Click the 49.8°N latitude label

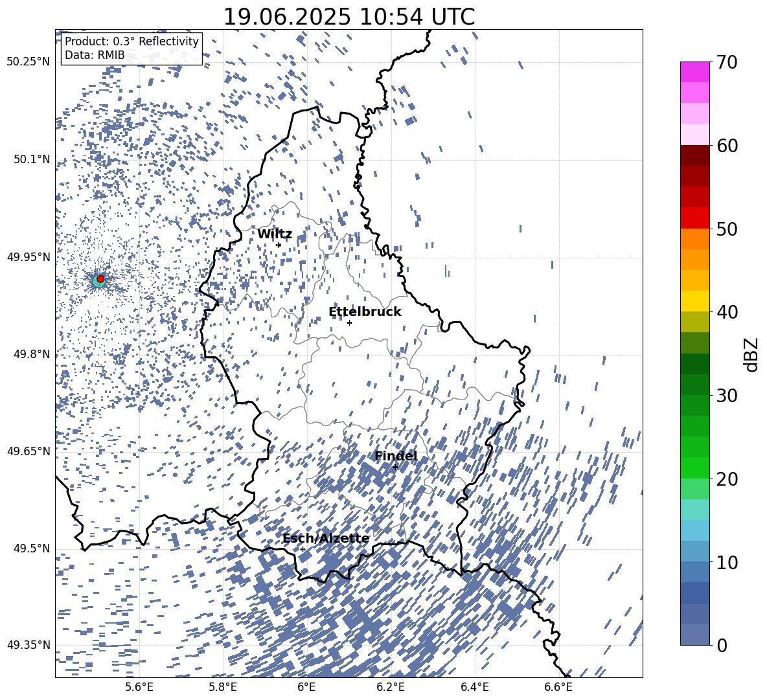coord(32,354)
